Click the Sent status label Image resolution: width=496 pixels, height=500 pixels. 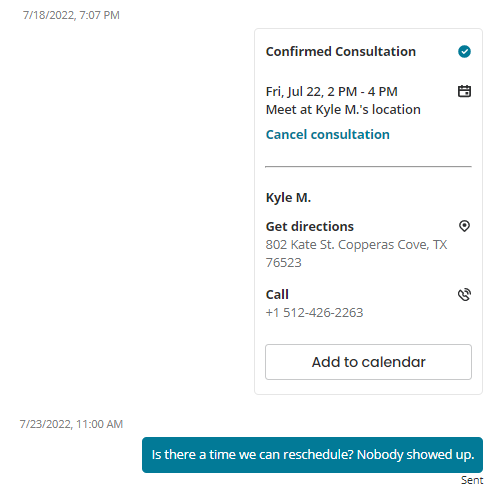click(x=472, y=480)
